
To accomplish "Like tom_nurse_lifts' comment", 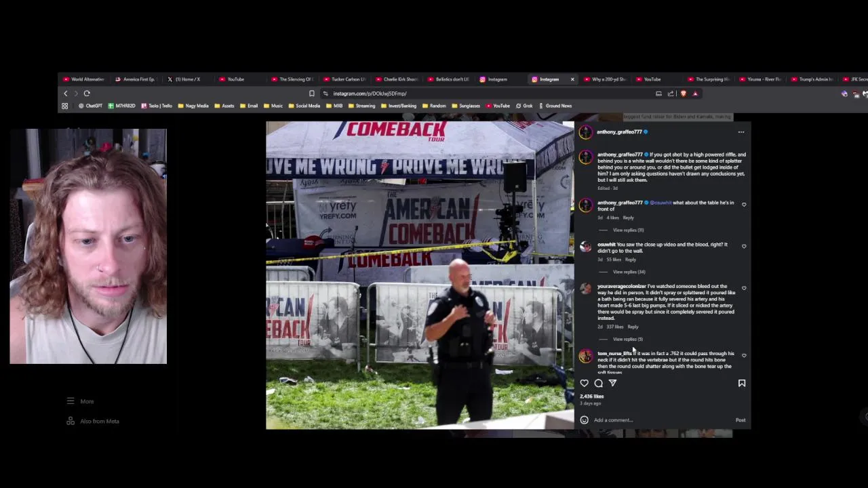I will click(744, 355).
